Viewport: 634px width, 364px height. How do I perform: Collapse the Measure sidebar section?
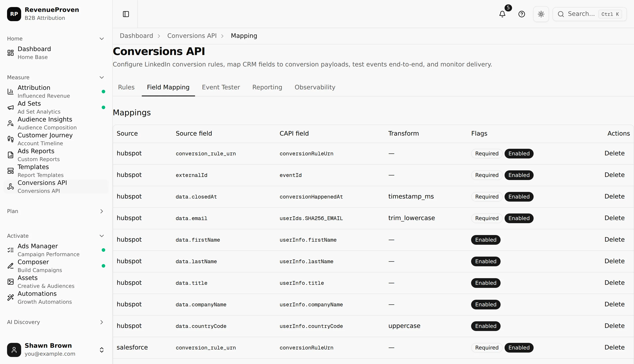(x=101, y=77)
